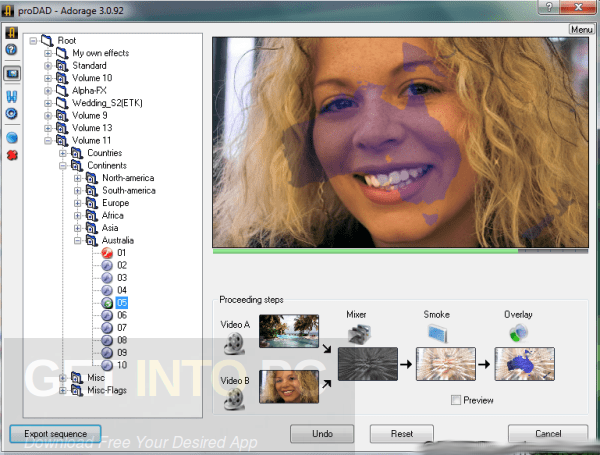
Task: Collapse the Continents node
Action: (x=63, y=166)
